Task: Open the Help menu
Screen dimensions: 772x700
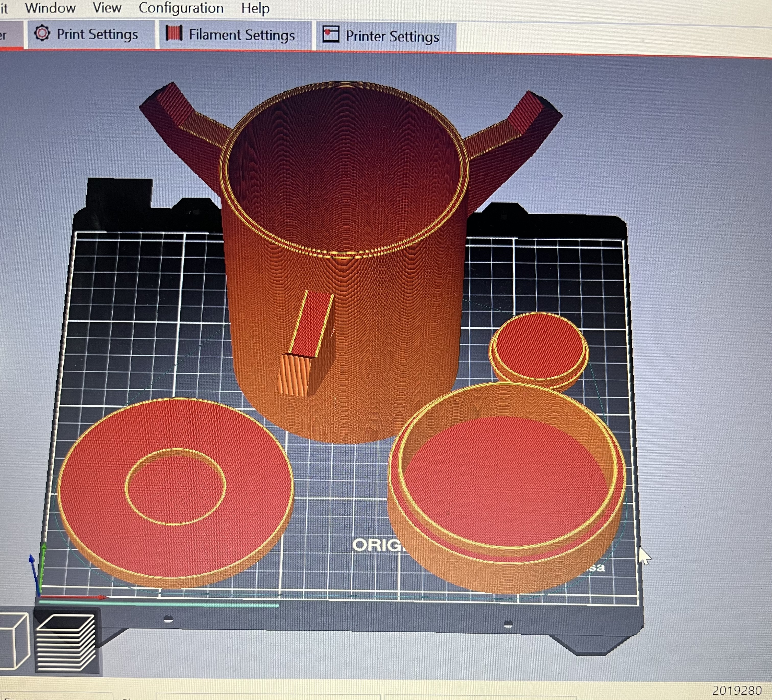Action: 255,8
